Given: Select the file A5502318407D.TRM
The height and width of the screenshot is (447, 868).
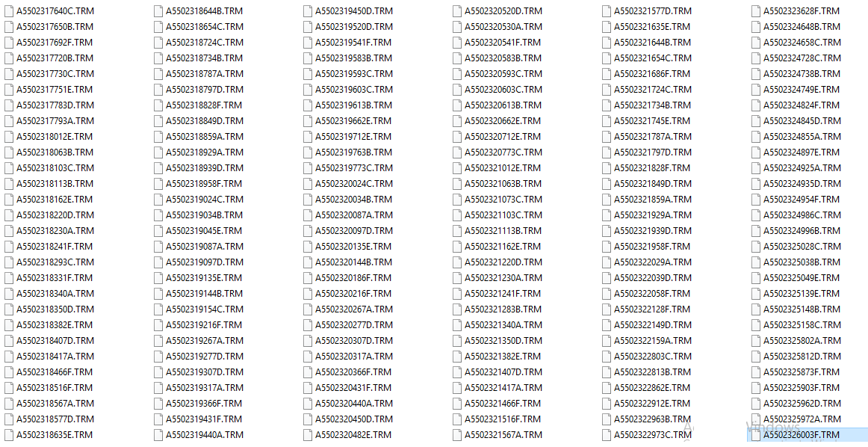Looking at the screenshot, I should tap(55, 341).
